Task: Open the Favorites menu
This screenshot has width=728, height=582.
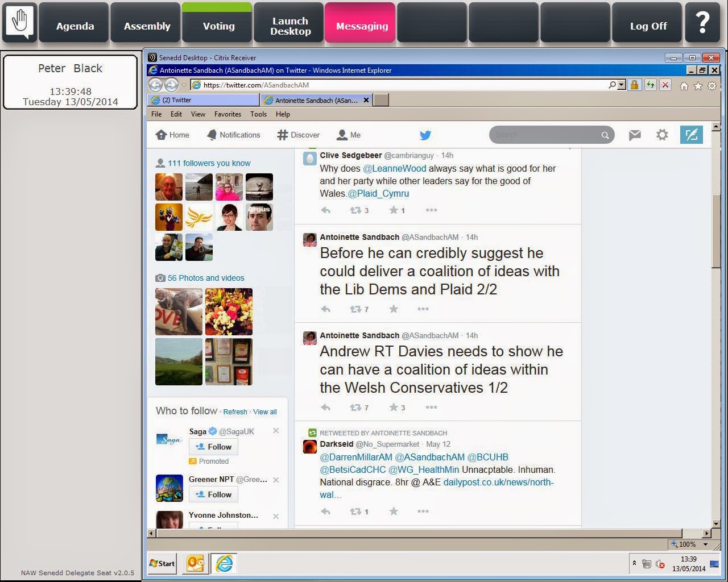Action: coord(227,114)
